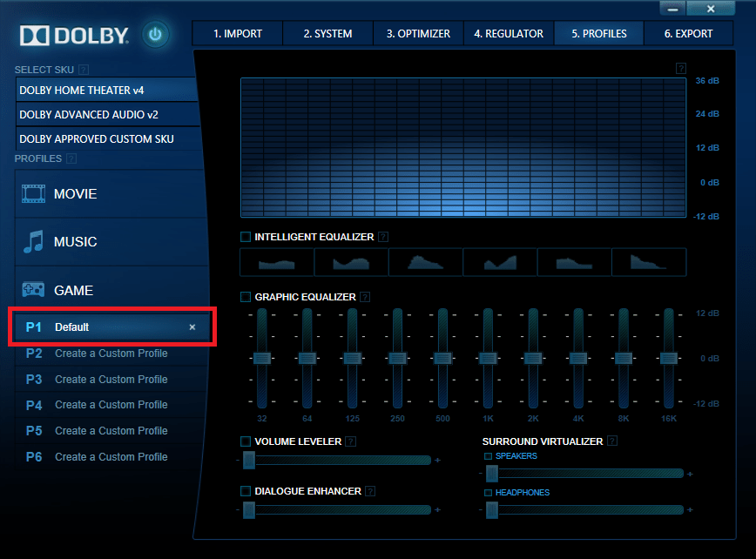Delete the P1 Default profile

tap(192, 327)
